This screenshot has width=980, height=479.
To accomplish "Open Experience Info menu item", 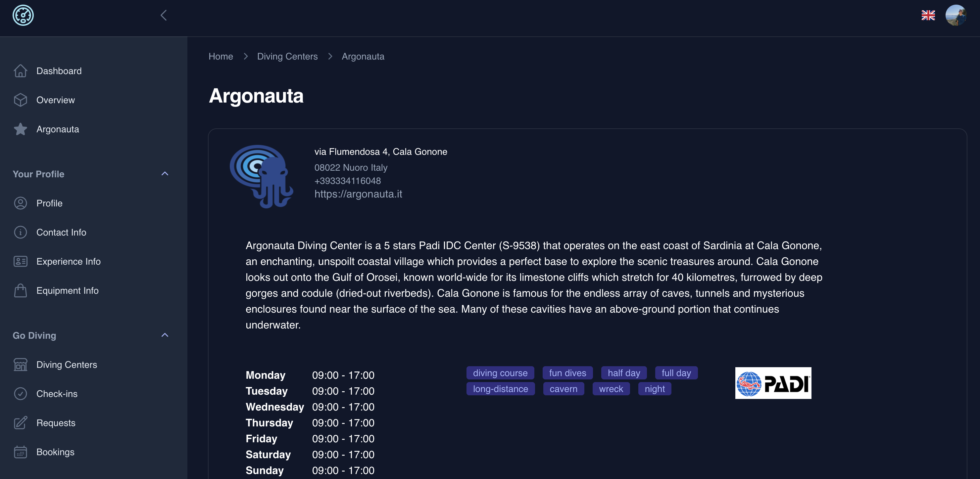I will coord(69,262).
